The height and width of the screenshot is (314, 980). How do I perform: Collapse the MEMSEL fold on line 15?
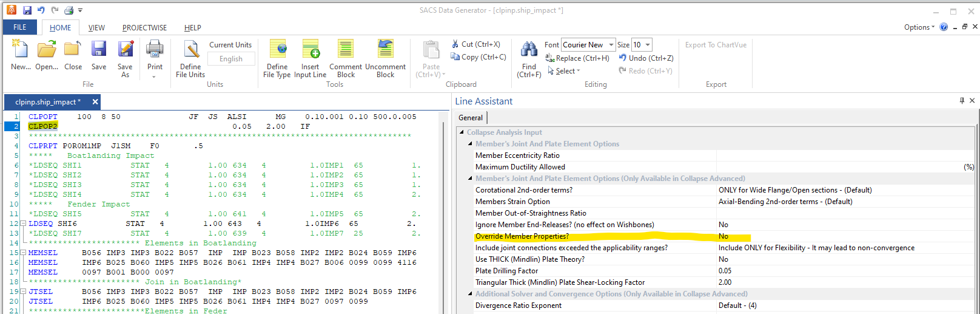coord(23,253)
